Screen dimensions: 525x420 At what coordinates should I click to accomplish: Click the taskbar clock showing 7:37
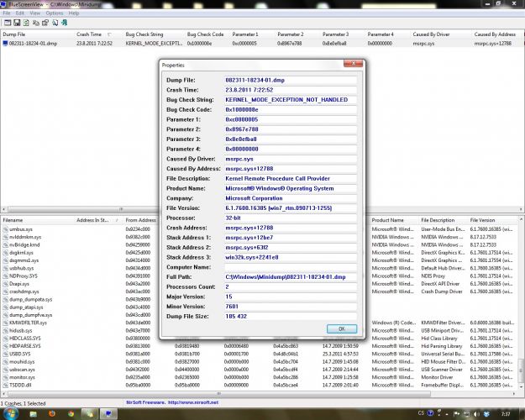click(x=506, y=414)
